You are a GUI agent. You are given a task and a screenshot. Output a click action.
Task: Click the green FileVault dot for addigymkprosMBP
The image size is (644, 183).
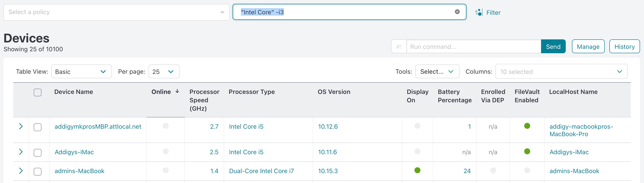(527, 126)
